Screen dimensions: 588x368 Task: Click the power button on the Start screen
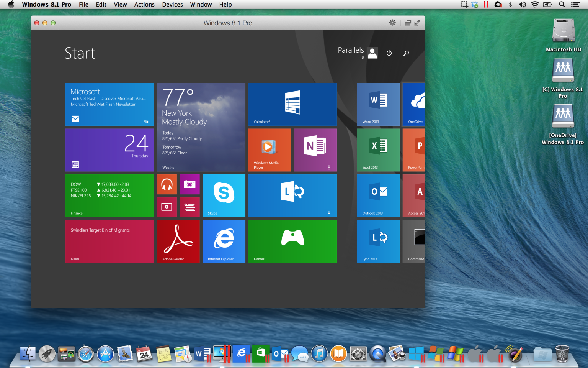point(389,53)
